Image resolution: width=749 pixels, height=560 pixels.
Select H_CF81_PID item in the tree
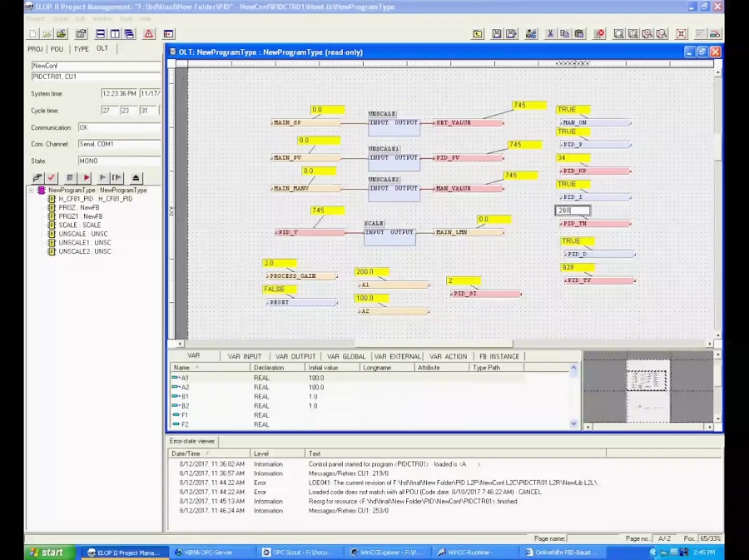95,199
